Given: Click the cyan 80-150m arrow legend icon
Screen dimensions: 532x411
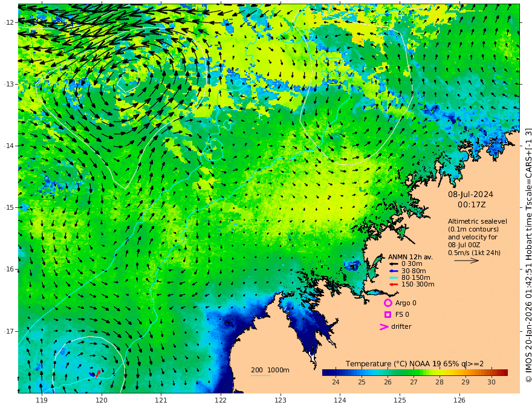Looking at the screenshot, I should [393, 278].
